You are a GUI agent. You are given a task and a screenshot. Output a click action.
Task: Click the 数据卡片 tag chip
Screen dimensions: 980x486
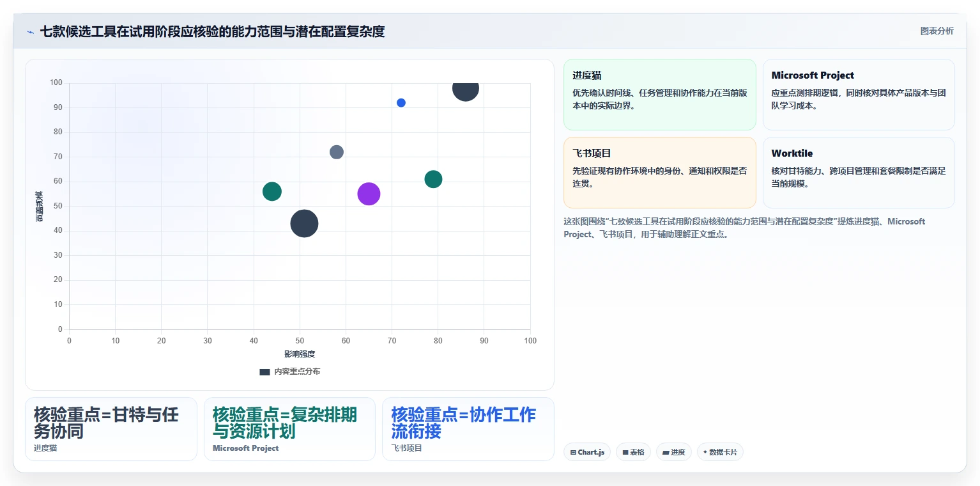pyautogui.click(x=720, y=452)
